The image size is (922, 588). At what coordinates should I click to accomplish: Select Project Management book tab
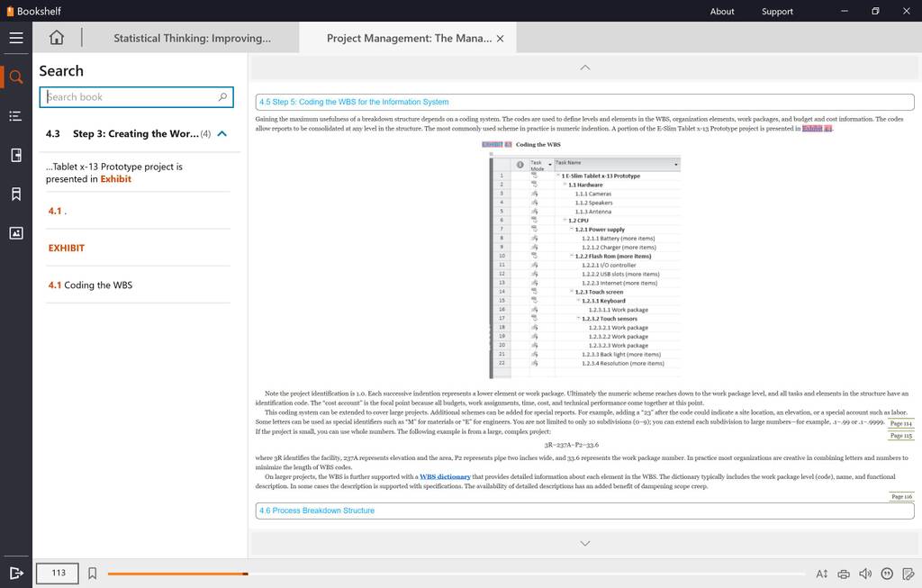[x=410, y=38]
